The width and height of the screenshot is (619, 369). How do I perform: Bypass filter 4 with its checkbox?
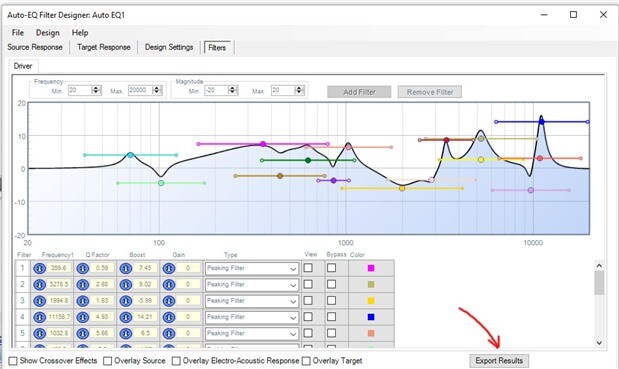[x=332, y=317]
